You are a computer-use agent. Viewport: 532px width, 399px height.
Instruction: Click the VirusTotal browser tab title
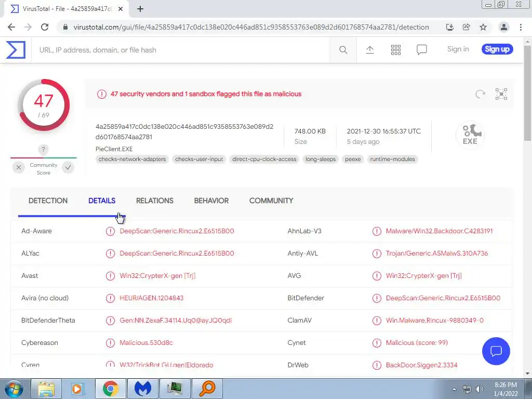(x=67, y=9)
